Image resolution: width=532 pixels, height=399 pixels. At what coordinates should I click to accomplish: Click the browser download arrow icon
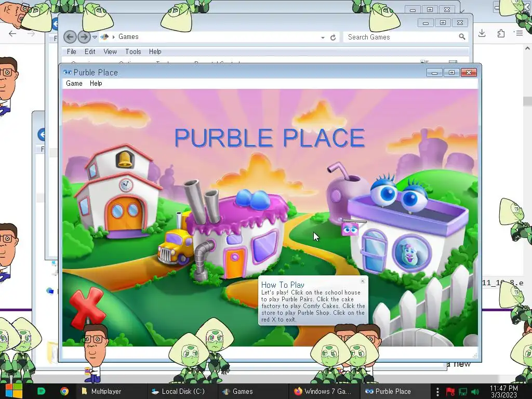482,33
